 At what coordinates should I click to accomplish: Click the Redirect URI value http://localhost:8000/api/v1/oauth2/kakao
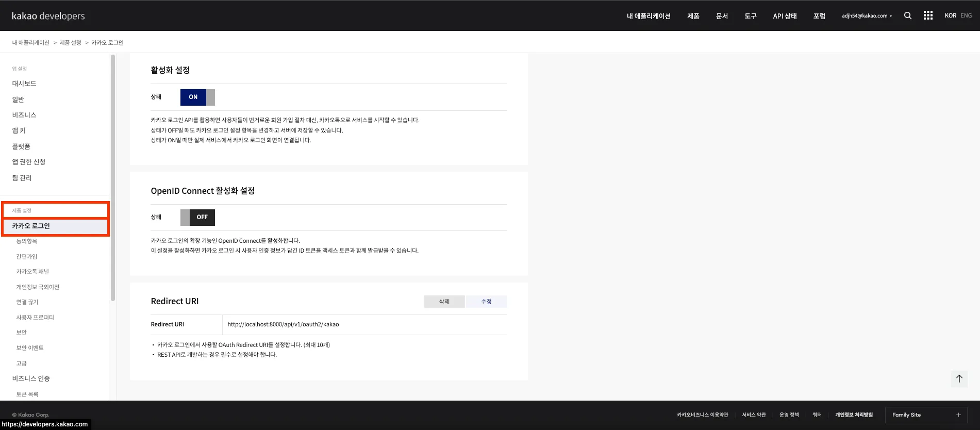tap(283, 324)
